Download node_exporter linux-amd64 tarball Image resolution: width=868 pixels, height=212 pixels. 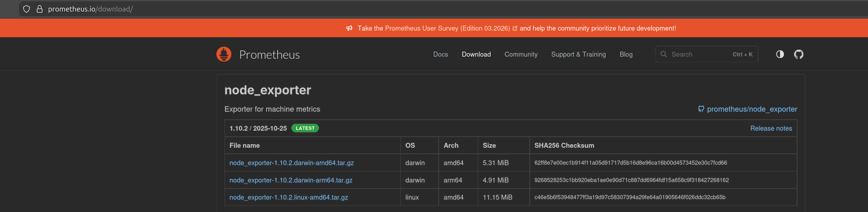pos(288,198)
